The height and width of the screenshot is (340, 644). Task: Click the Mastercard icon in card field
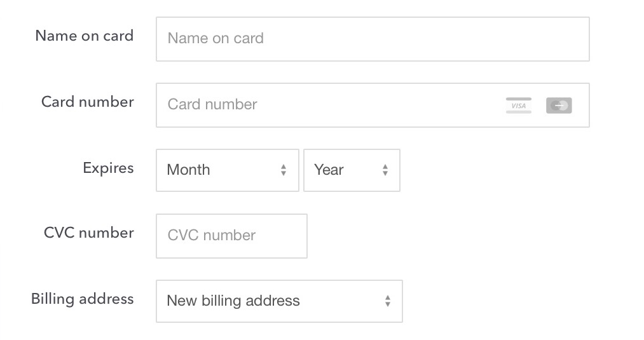559,105
